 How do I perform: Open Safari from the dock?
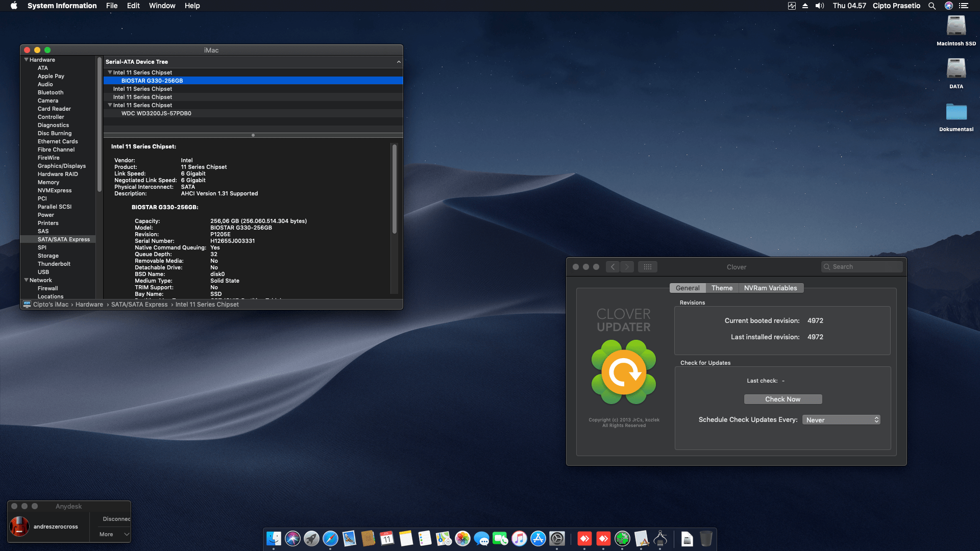[x=330, y=539]
